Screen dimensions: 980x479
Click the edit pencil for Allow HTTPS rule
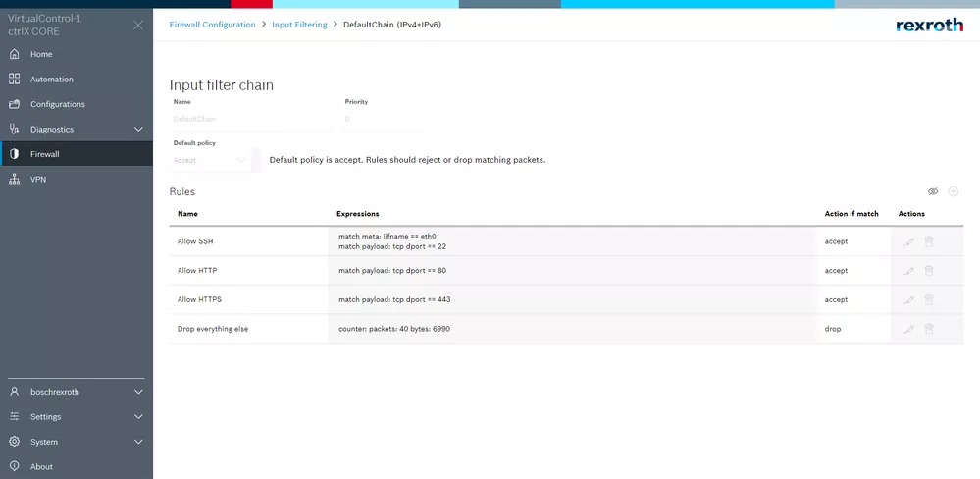point(908,299)
